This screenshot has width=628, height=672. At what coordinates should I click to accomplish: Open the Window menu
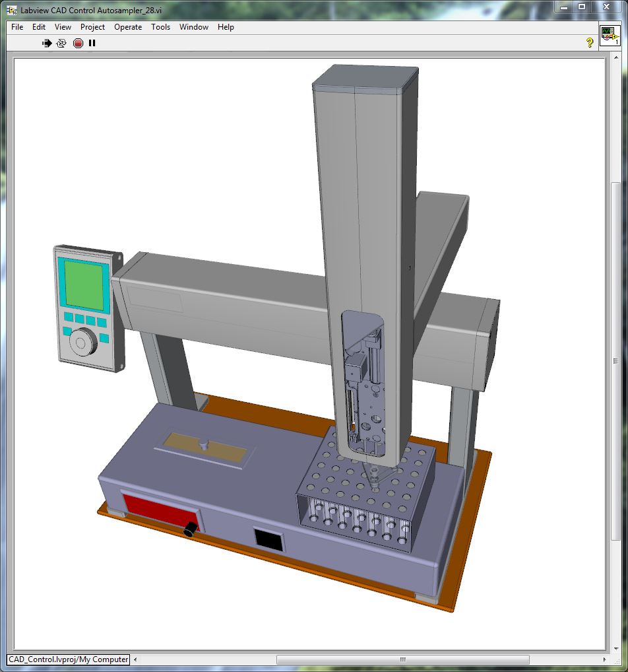coord(194,27)
